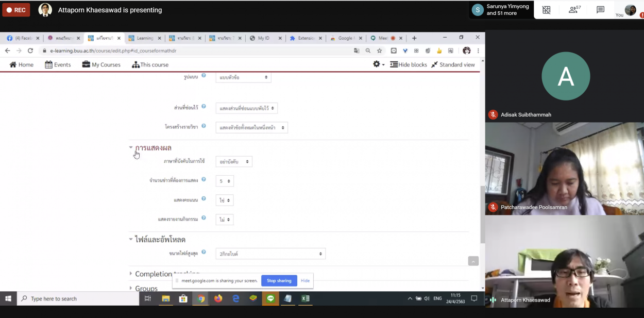Open the Meet chat panel icon
Viewport: 644px width, 318px height.
point(600,10)
